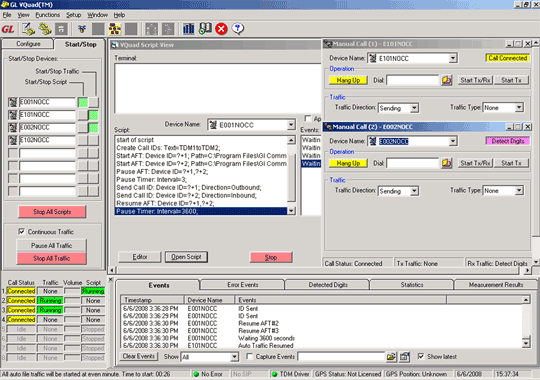The height and width of the screenshot is (380, 540).
Task: Click the red X stop toolbar icon
Action: point(221,29)
